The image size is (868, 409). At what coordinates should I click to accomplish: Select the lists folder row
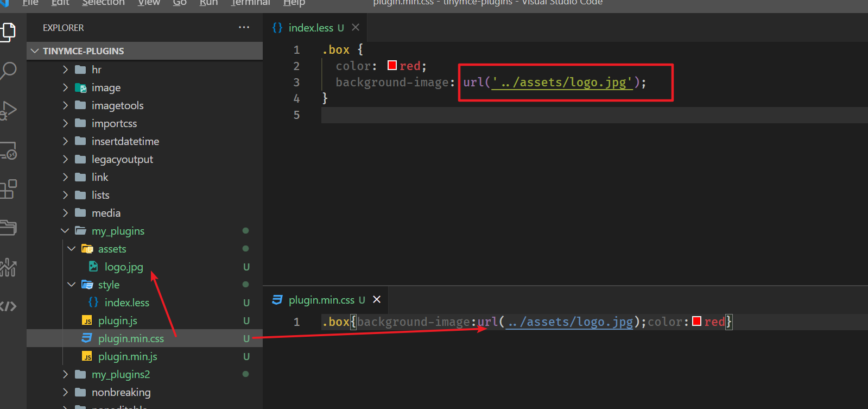tap(144, 195)
